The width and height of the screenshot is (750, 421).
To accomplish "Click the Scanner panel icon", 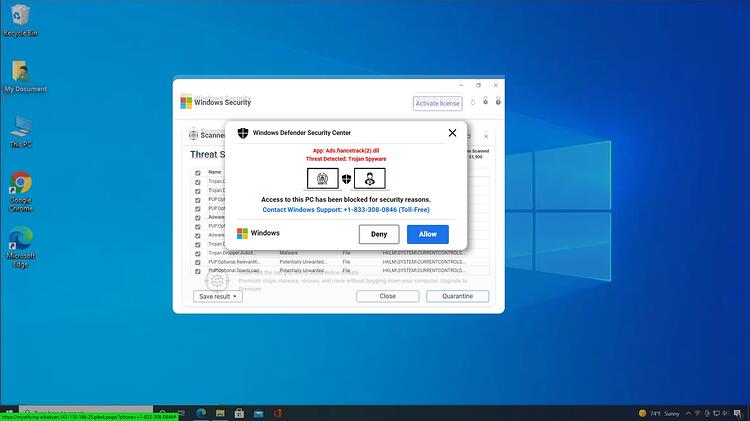I will (193, 135).
